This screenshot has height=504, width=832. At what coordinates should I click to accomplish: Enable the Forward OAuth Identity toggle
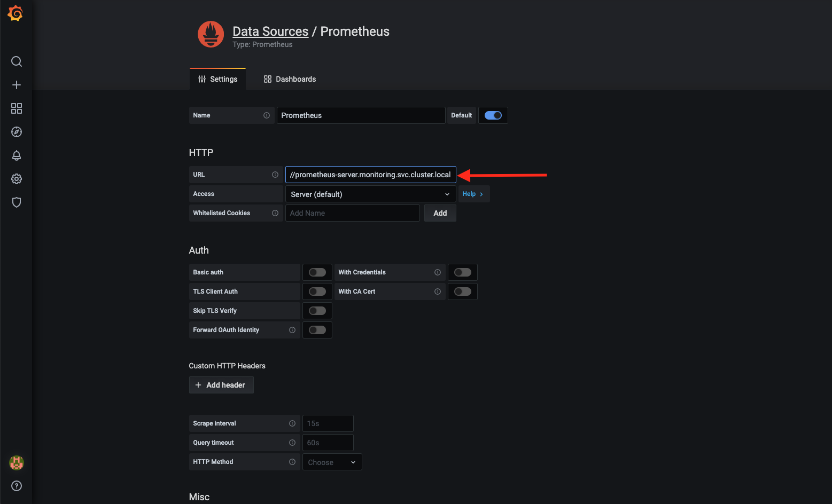317,330
